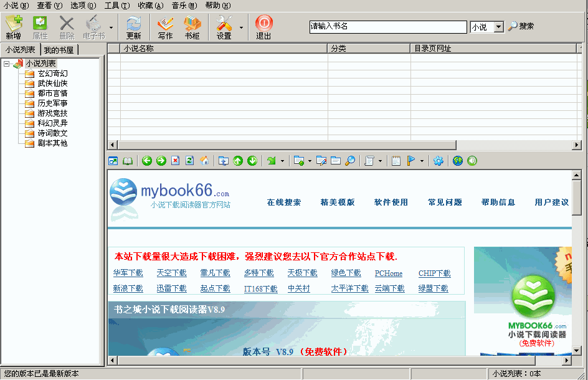588x380 pixels.
Task: Open the dropdown arrow beside 电子书
Action: [111, 27]
